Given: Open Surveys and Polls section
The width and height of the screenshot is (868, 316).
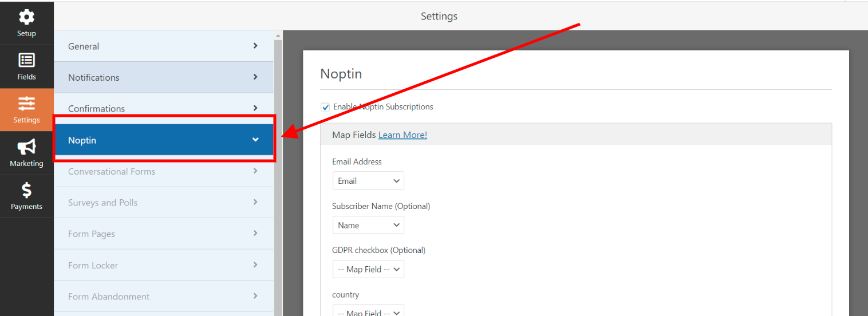Looking at the screenshot, I should coord(164,203).
